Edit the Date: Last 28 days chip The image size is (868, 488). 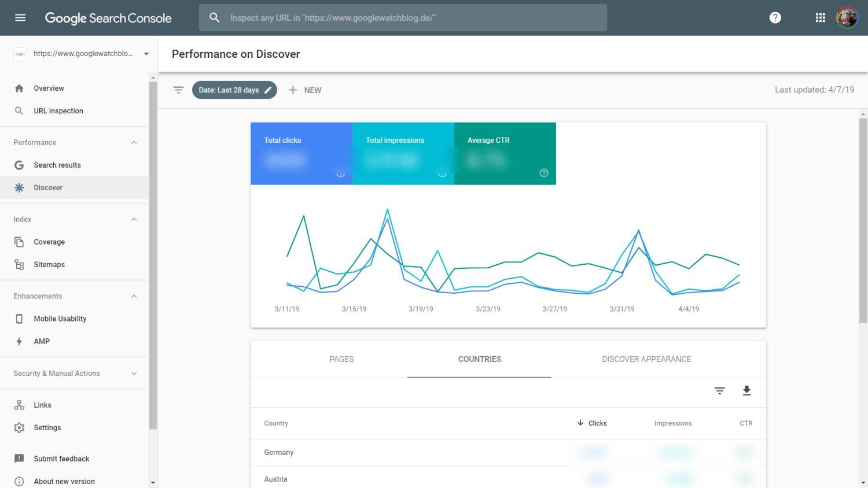(x=234, y=90)
